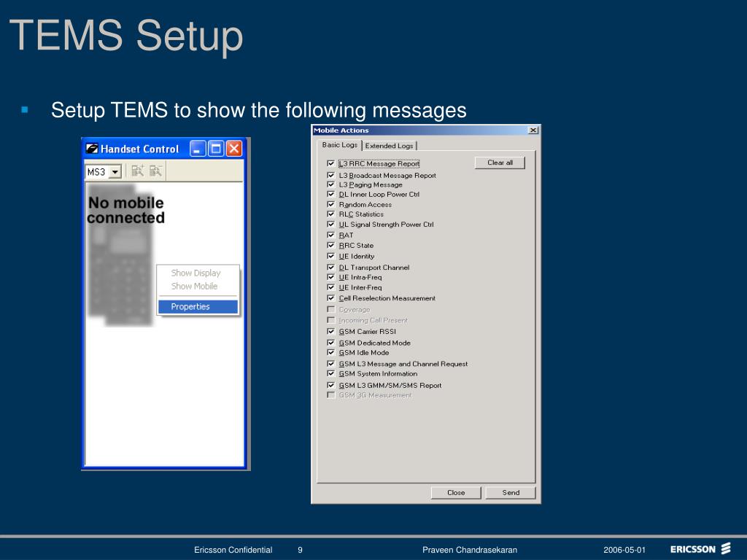Click Handset Control title bar app icon
This screenshot has height=560, width=747.
click(x=91, y=149)
